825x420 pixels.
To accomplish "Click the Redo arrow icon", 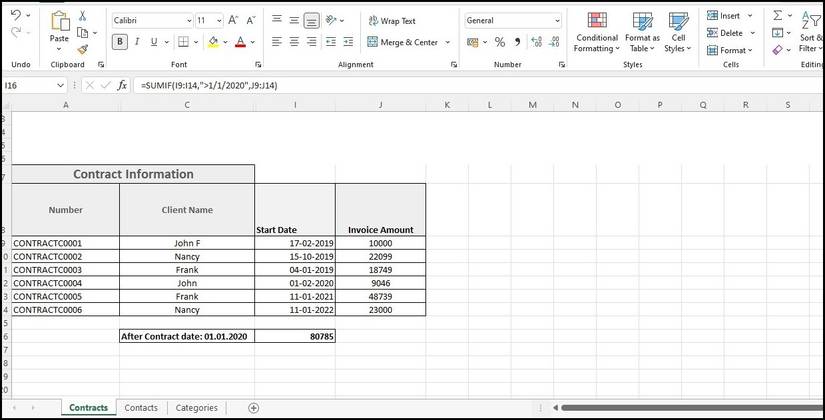I will [16, 33].
